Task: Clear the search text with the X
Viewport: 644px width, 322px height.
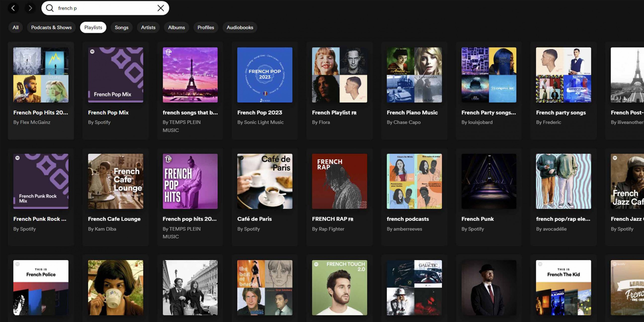Action: 160,8
